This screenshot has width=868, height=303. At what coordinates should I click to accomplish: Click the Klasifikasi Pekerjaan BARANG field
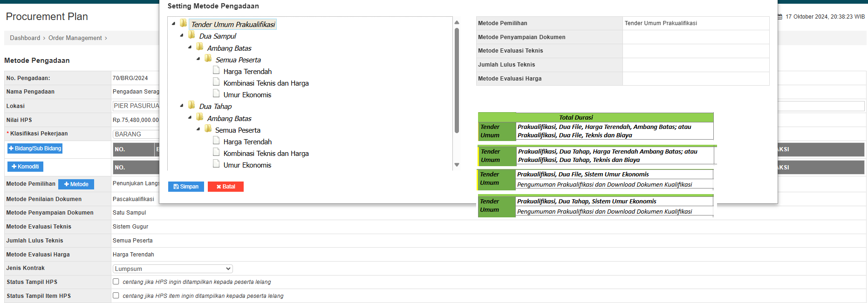[136, 134]
